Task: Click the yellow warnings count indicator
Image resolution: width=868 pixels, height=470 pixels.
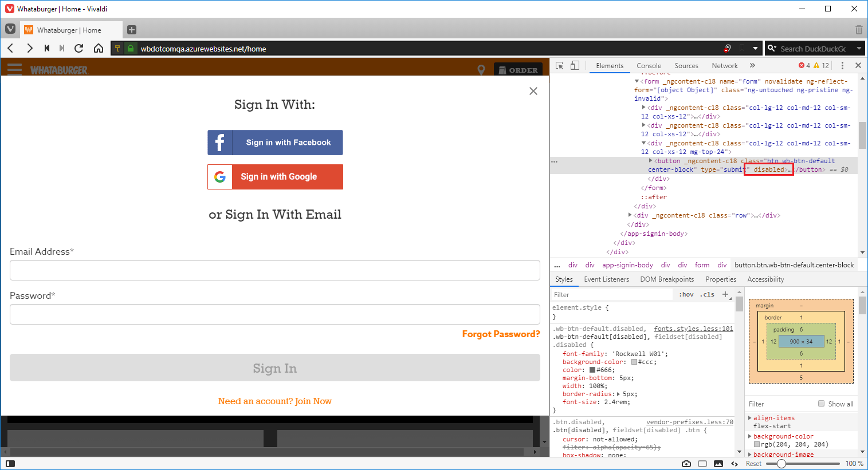Action: click(x=822, y=66)
